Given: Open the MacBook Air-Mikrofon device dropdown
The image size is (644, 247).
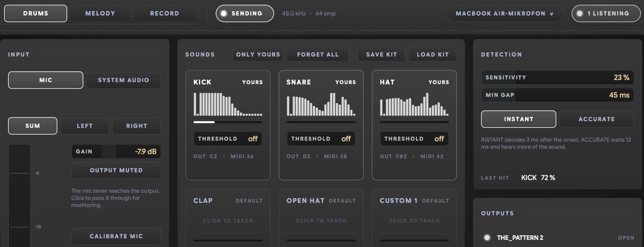Looking at the screenshot, I should coord(505,13).
